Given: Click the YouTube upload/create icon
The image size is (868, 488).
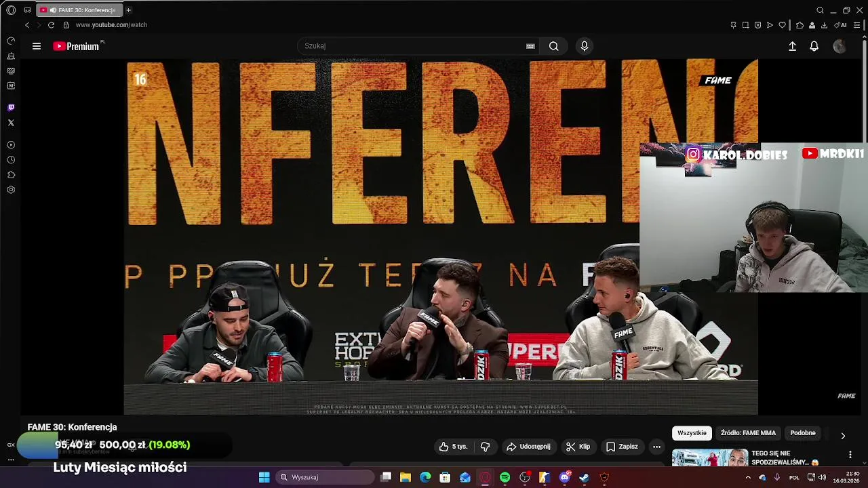Looking at the screenshot, I should click(792, 46).
